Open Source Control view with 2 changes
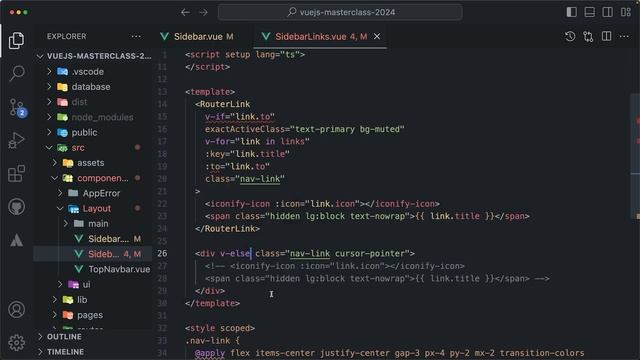 click(x=17, y=107)
